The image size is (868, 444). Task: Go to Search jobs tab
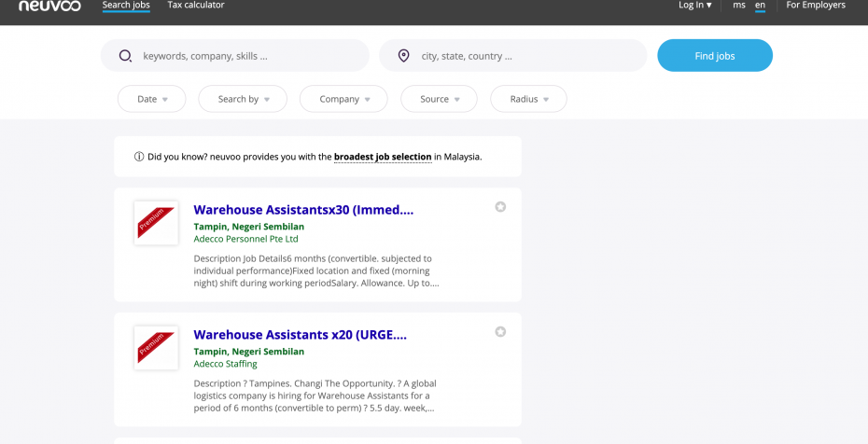[x=126, y=5]
